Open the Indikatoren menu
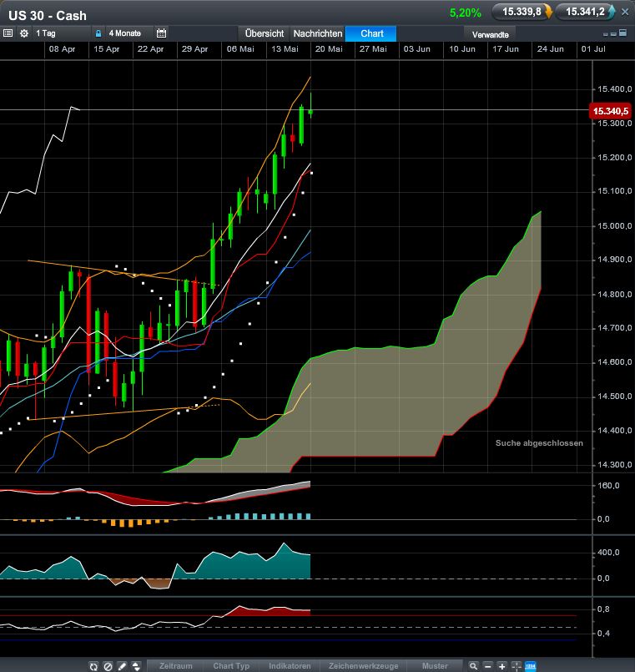The height and width of the screenshot is (672, 635). click(x=290, y=666)
